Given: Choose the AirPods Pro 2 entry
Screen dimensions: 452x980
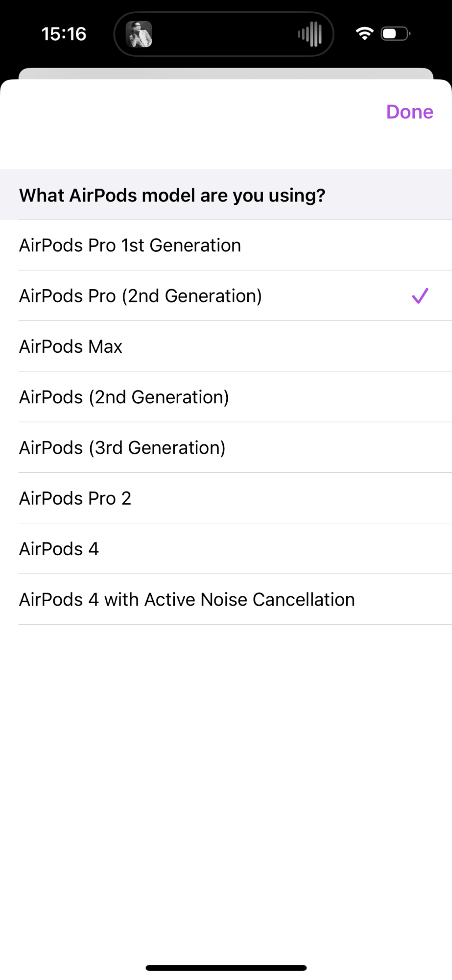Looking at the screenshot, I should click(226, 498).
